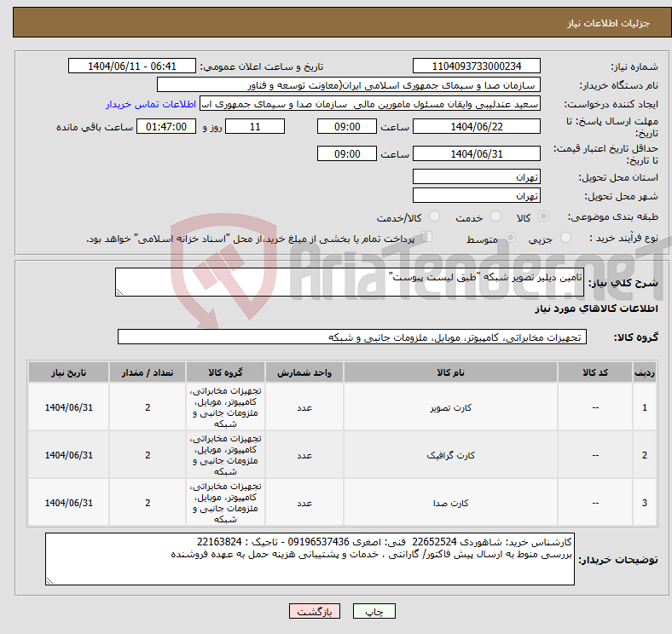Click row number 2 cell
The image size is (672, 634).
[x=644, y=455]
